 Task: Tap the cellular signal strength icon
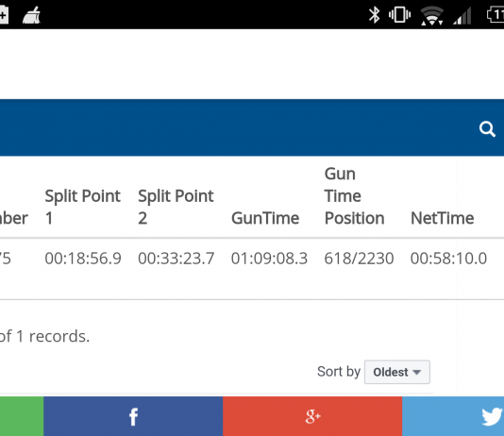coord(462,16)
